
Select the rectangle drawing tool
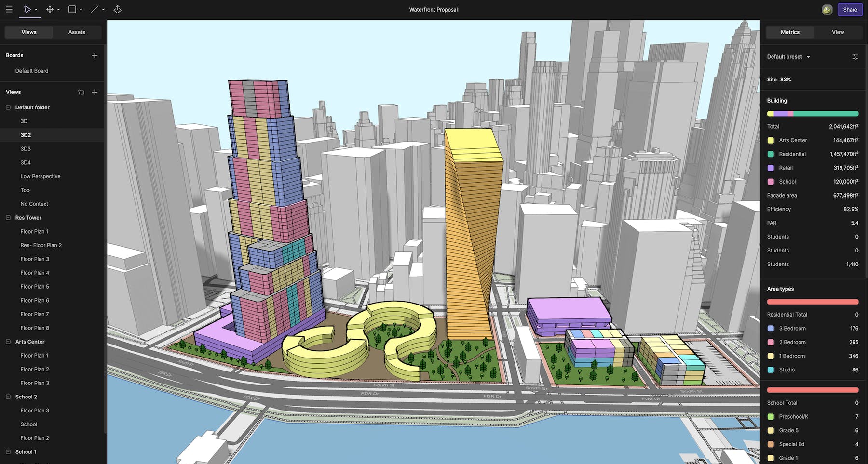pos(71,9)
